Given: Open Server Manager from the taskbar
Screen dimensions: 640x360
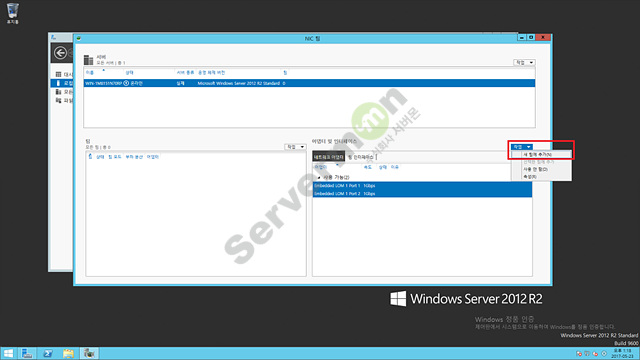Looking at the screenshot, I should coord(27,353).
